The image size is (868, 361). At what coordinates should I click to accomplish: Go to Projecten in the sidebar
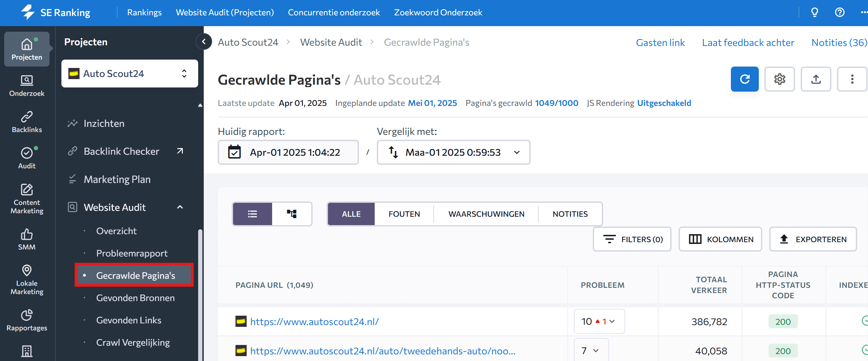point(27,49)
